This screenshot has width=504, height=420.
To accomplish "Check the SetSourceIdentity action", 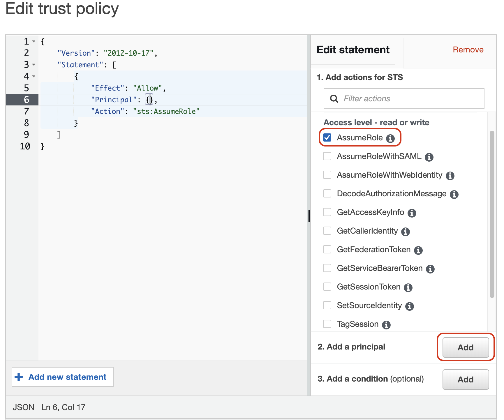I will 327,305.
